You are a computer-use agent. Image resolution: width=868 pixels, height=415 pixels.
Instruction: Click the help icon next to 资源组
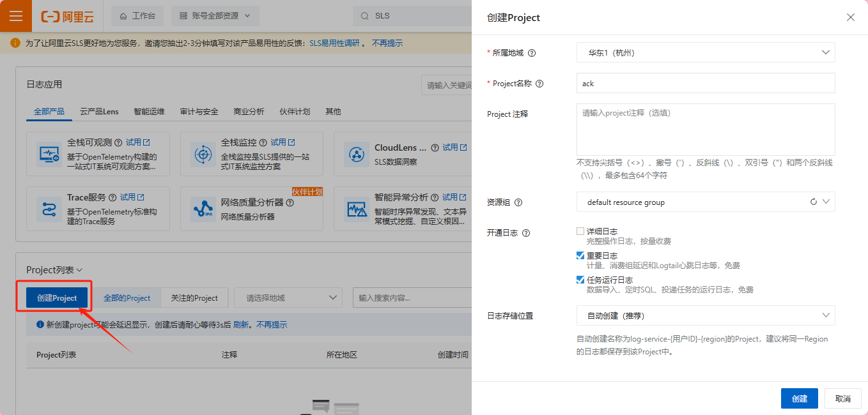[518, 202]
